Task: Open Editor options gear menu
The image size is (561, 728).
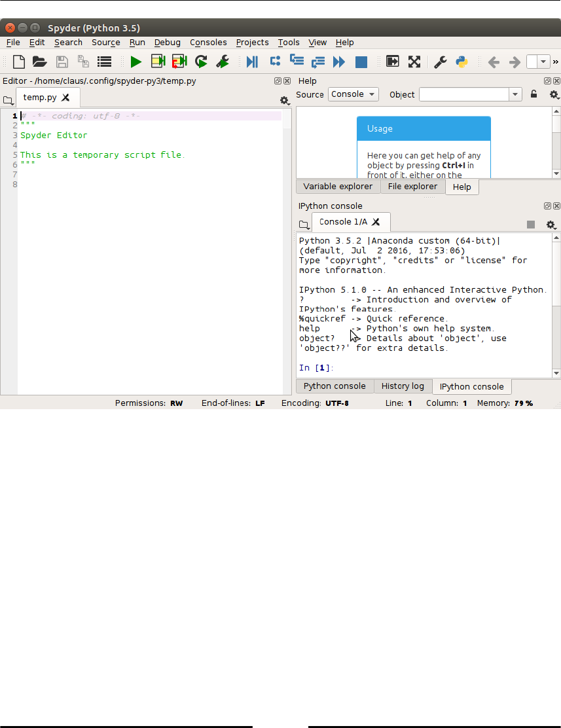Action: click(x=285, y=100)
